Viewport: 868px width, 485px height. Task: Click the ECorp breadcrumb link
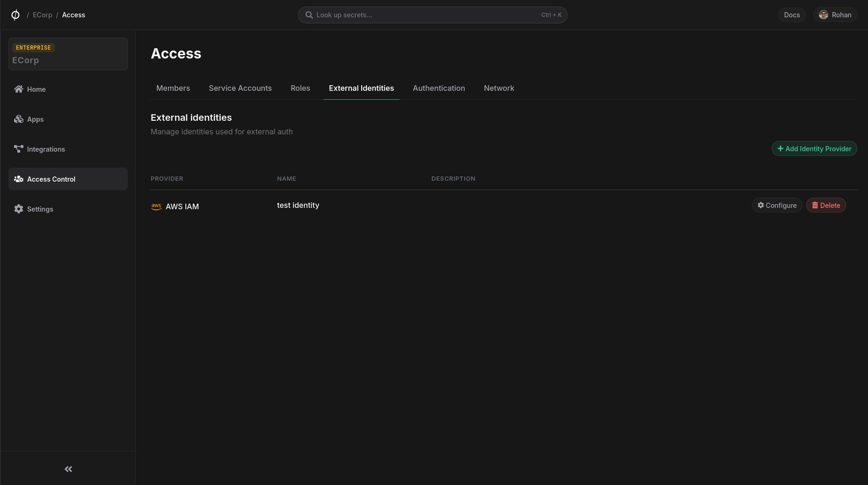[42, 15]
